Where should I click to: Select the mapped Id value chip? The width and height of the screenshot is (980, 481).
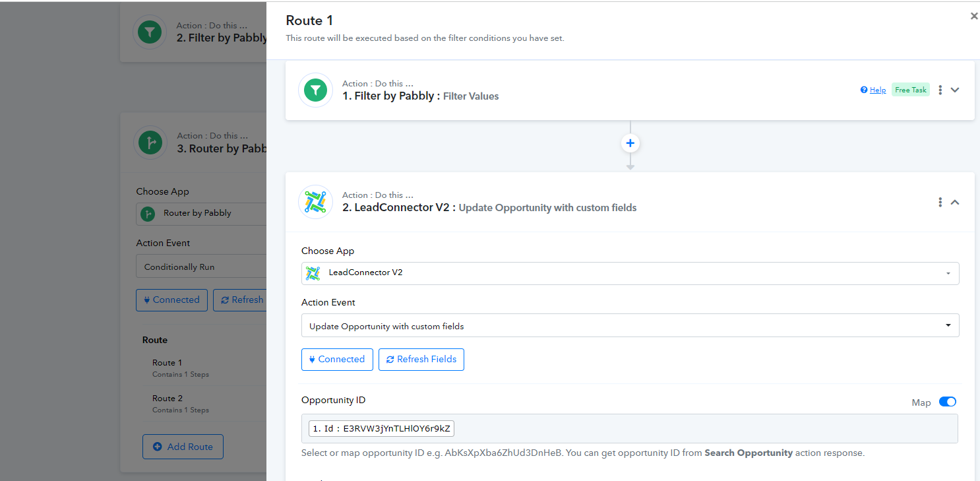coord(382,429)
